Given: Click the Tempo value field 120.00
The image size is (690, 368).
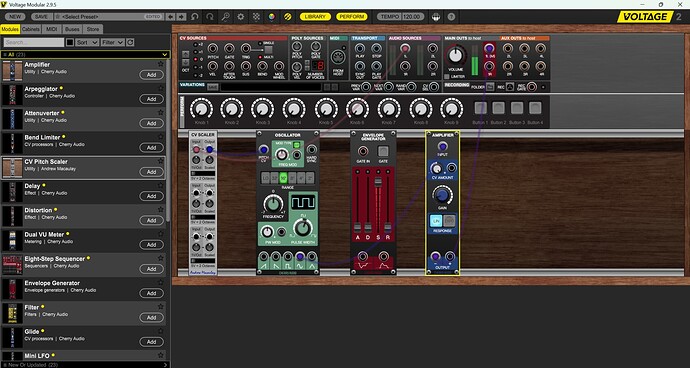Looking at the screenshot, I should tap(413, 17).
